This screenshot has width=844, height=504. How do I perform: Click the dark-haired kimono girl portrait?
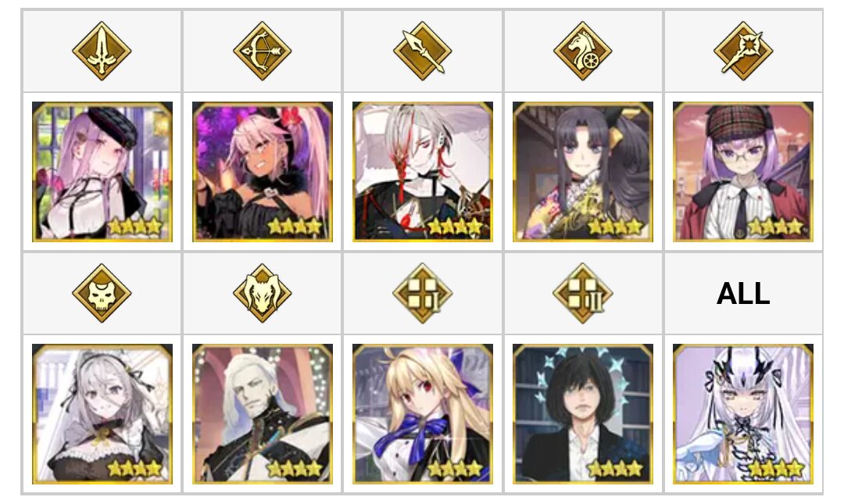click(x=583, y=172)
